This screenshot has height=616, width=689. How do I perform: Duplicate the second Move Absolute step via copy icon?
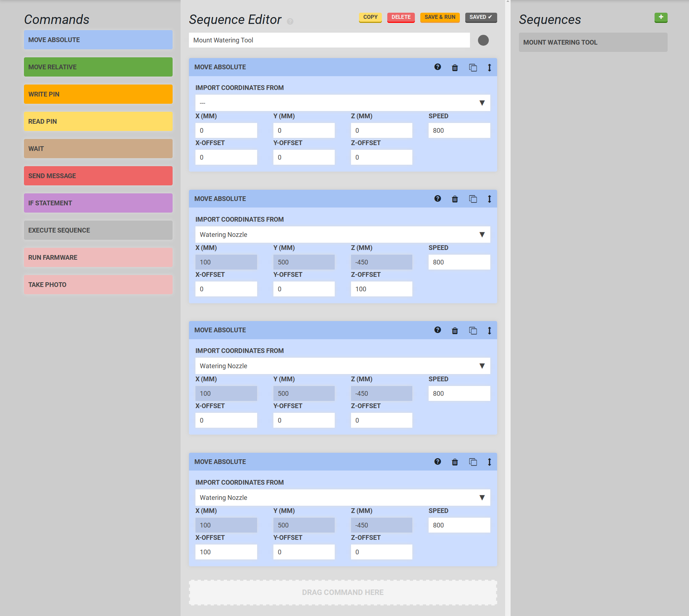(473, 199)
